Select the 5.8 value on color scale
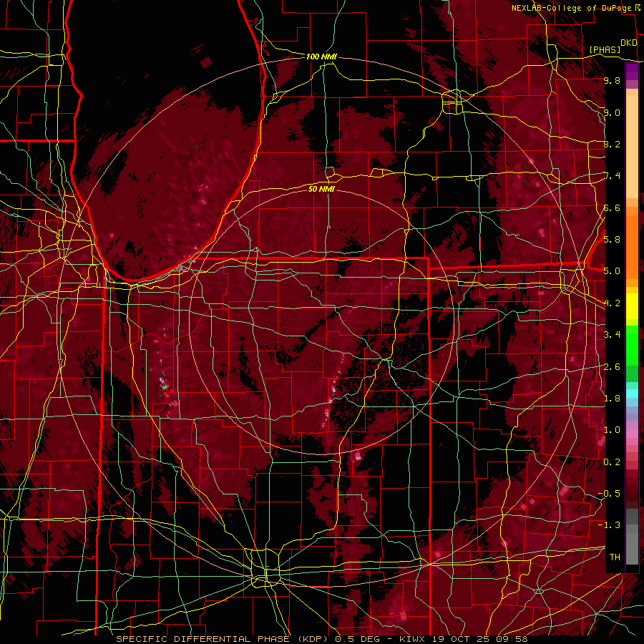 pos(612,240)
